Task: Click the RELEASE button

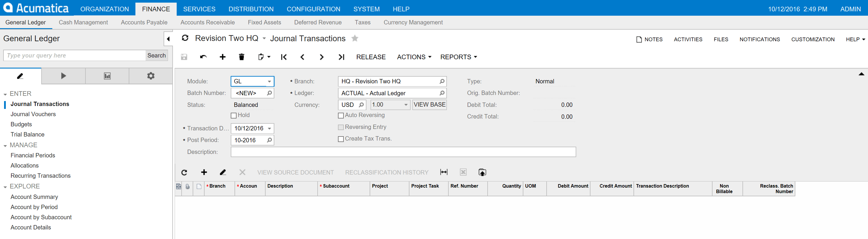Action: pos(371,57)
